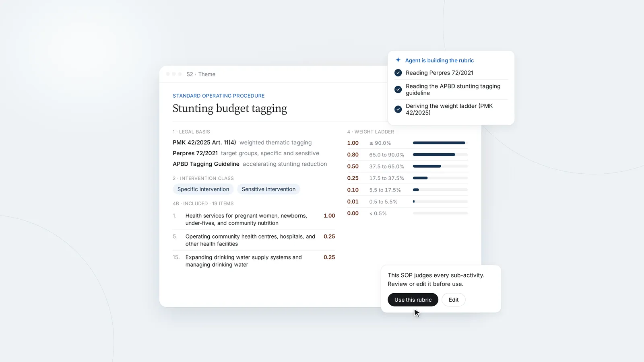644x362 pixels.
Task: Click the window title 'S2 · Theme'
Action: pyautogui.click(x=201, y=74)
